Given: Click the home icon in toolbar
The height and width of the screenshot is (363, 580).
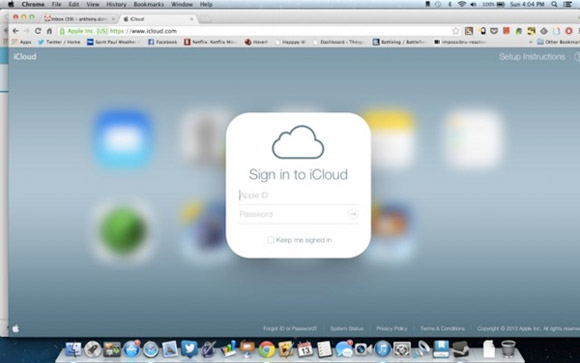Looking at the screenshot, I should pyautogui.click(x=49, y=31).
